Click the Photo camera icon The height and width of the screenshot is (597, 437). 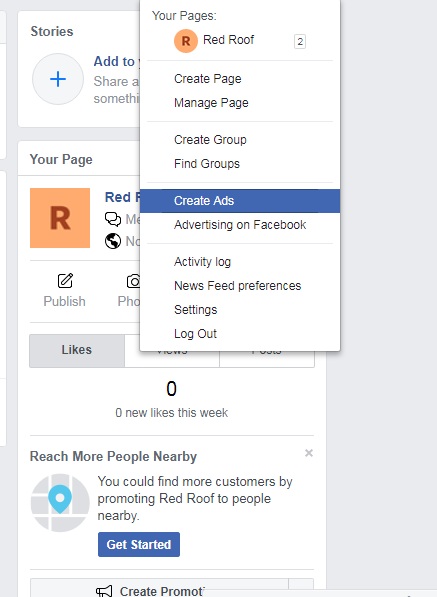click(x=133, y=281)
